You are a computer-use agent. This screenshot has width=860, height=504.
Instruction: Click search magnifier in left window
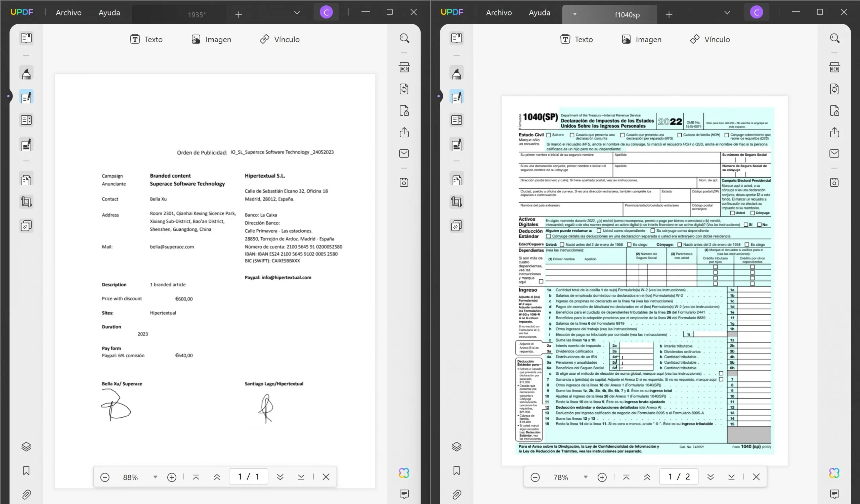point(404,38)
